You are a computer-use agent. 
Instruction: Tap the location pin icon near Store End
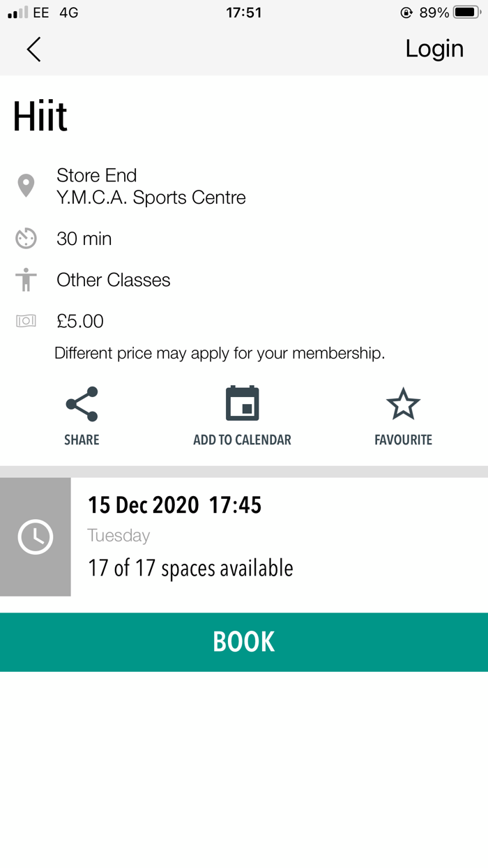[26, 184]
